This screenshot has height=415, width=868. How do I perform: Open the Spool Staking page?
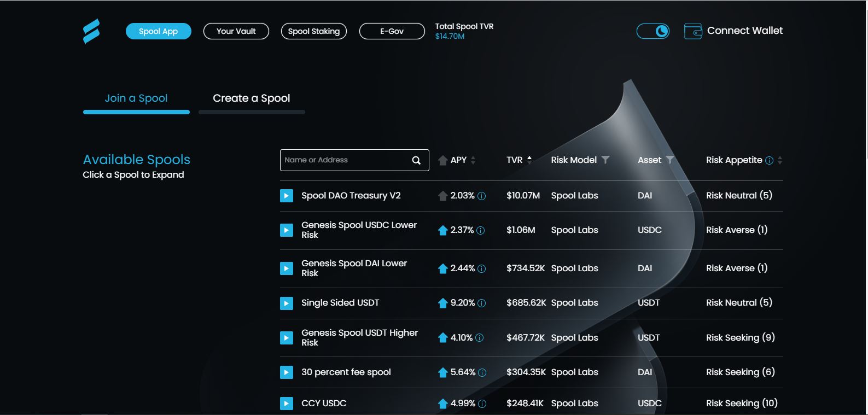(x=314, y=31)
